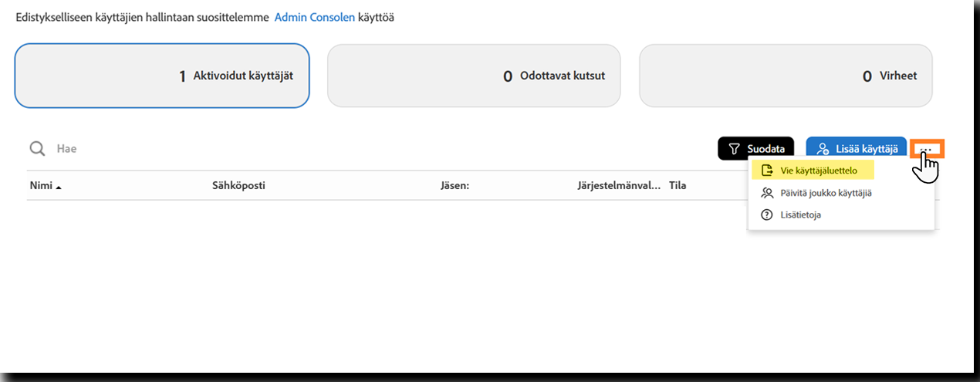Click the add-user icon on Lisää käyttäjä
980x382 pixels.
coord(823,149)
